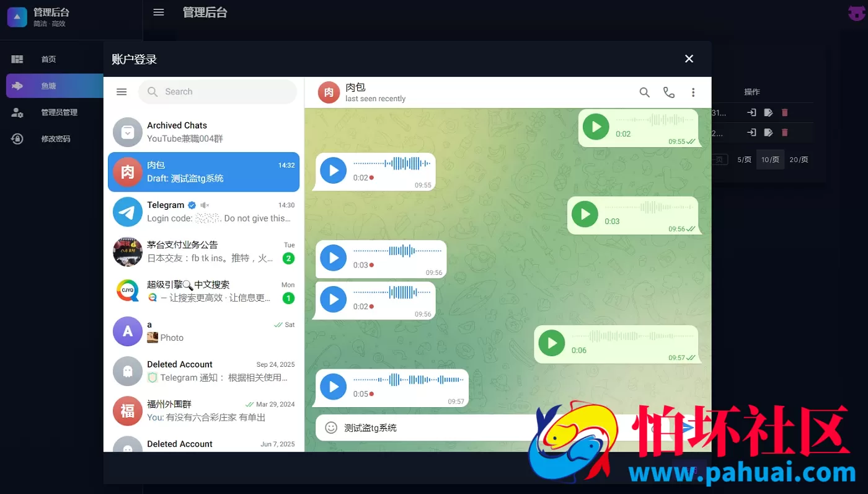Viewport: 868px width, 494px height.
Task: Open 修改密码 menu item
Action: point(55,138)
